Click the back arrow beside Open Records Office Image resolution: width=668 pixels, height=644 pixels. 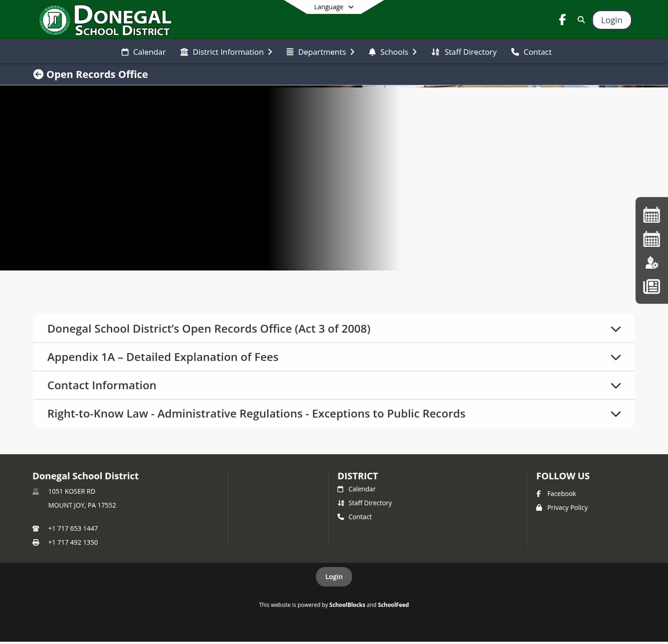click(x=39, y=74)
